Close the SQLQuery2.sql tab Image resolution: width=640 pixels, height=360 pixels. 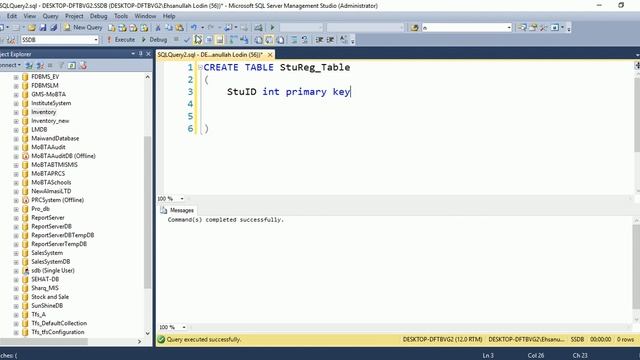point(270,54)
